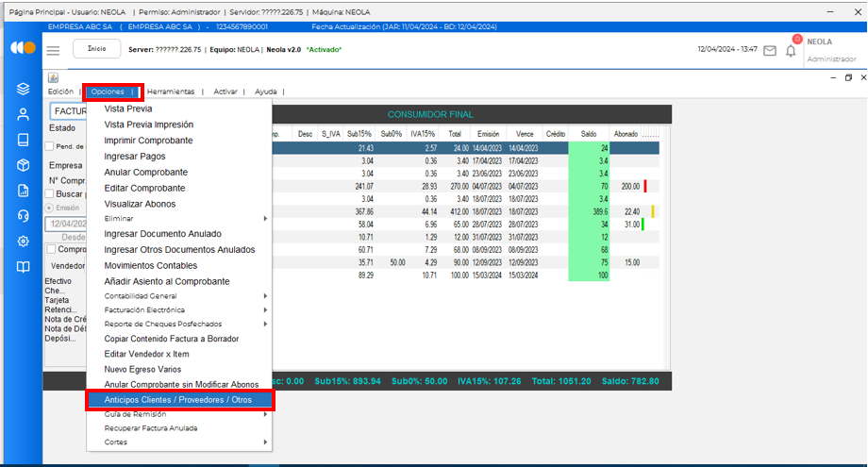Viewport: 868px width, 467px height.
Task: Click the layers icon in left sidebar
Action: pyautogui.click(x=23, y=89)
